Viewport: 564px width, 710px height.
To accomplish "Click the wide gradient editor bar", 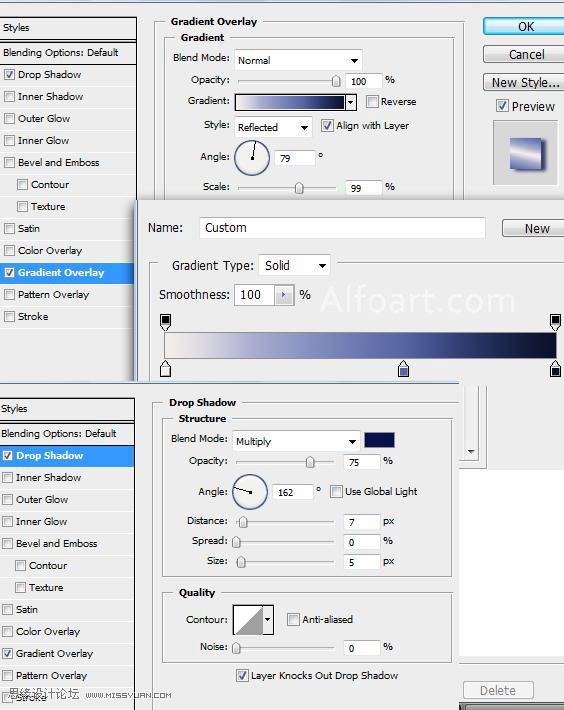I will [x=360, y=345].
